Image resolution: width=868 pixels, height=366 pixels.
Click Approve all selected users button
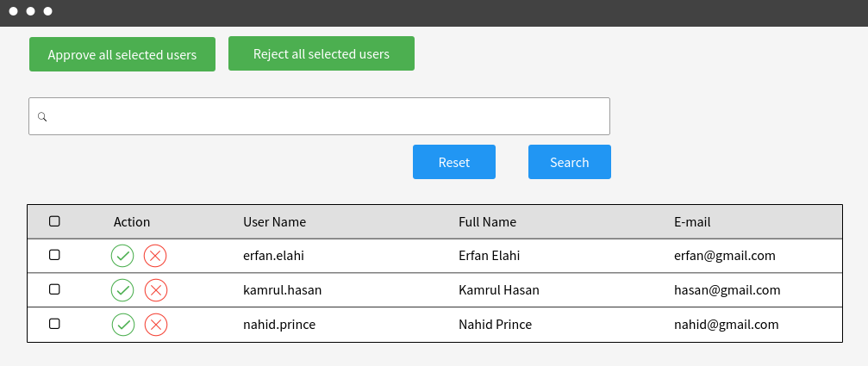coord(122,54)
